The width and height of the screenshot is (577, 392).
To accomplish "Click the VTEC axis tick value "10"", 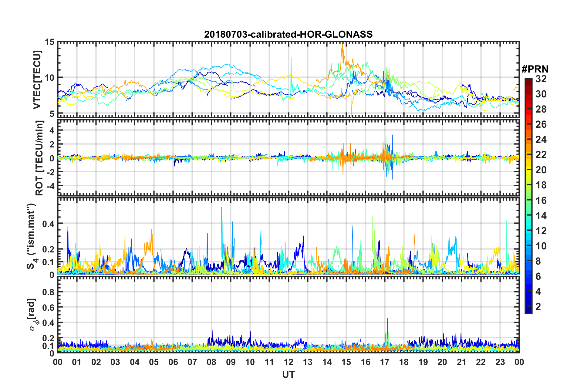I will pyautogui.click(x=49, y=78).
